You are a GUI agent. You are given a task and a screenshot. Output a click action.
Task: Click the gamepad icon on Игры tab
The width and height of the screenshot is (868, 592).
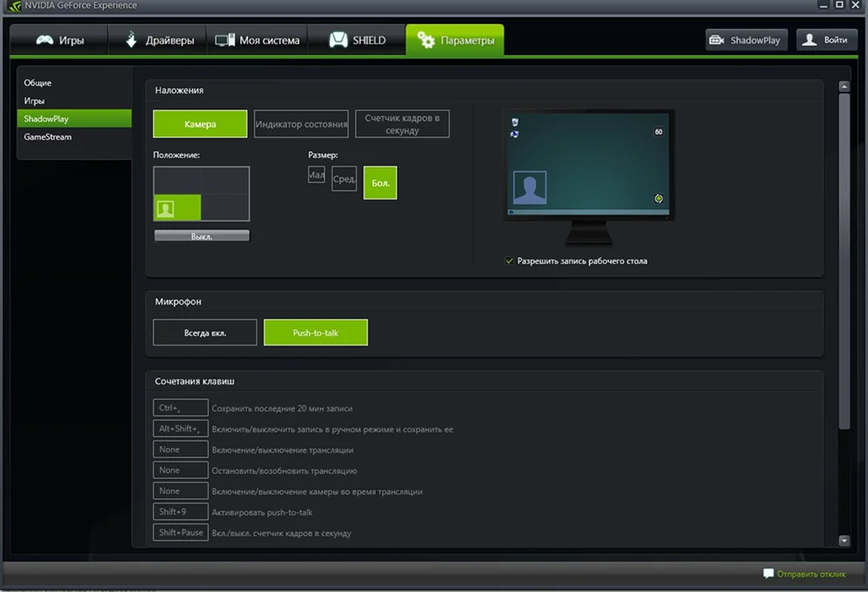[x=45, y=40]
